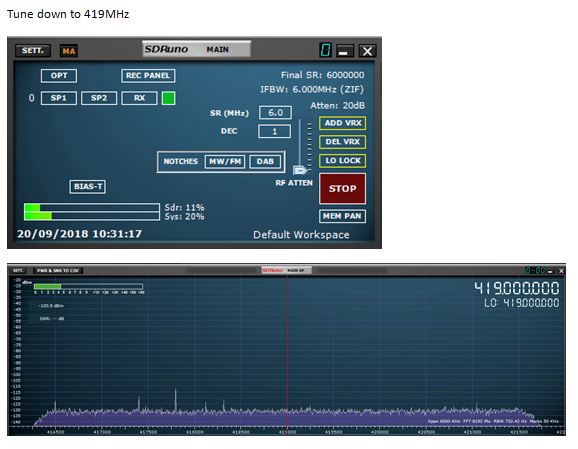Close the Main SP spectrum window
The image size is (578, 449).
561,271
